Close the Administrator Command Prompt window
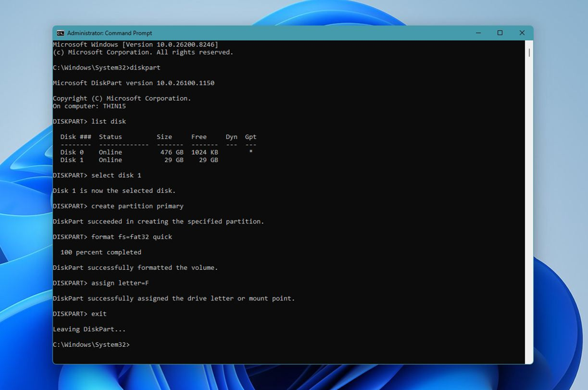The image size is (588, 390). [522, 33]
